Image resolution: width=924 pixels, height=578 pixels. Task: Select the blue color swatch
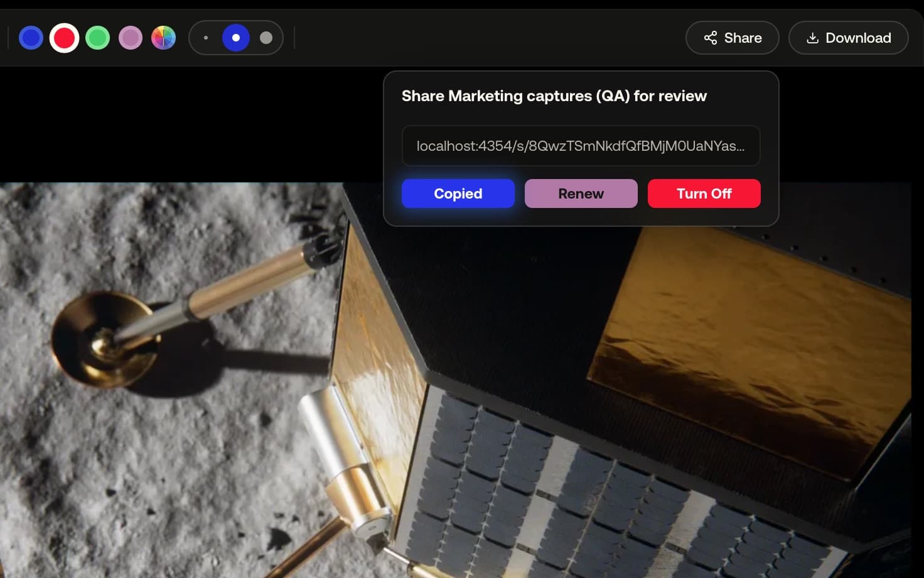(x=31, y=38)
